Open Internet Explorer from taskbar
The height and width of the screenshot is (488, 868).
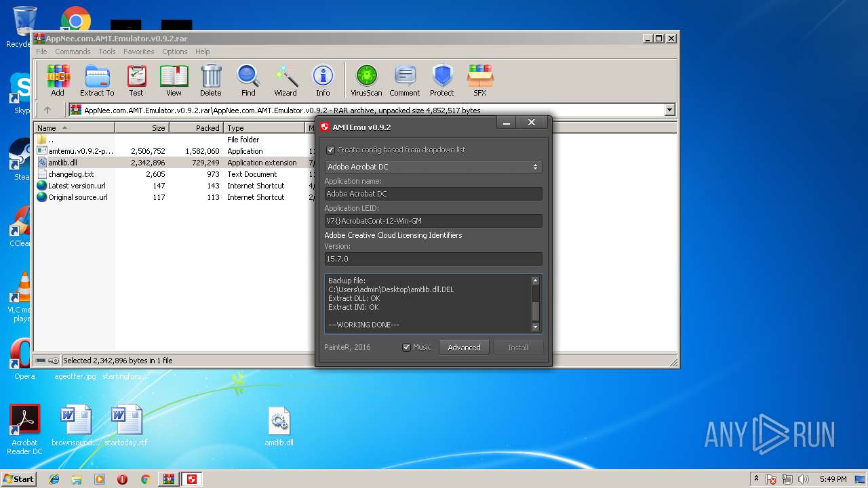click(54, 479)
